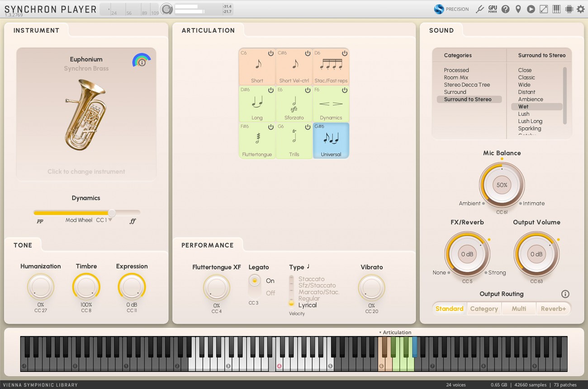The height and width of the screenshot is (389, 588).
Task: Select the Lyrical performance type
Action: click(308, 305)
